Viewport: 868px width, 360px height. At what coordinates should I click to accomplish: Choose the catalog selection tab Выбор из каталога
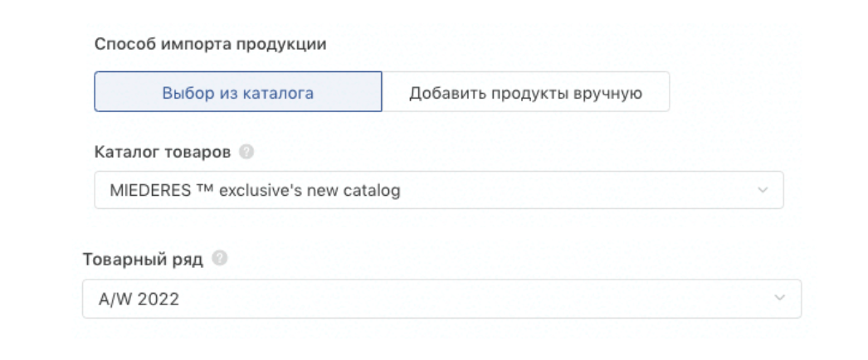click(238, 92)
